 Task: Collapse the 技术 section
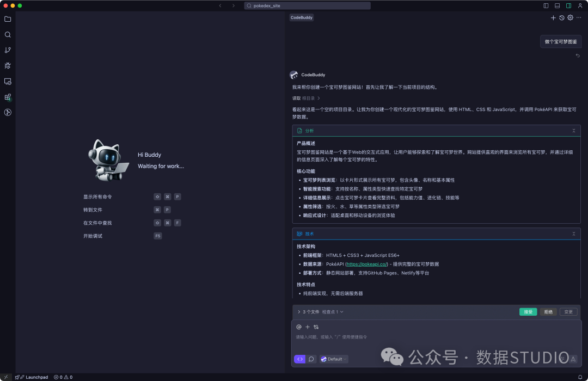coord(574,234)
